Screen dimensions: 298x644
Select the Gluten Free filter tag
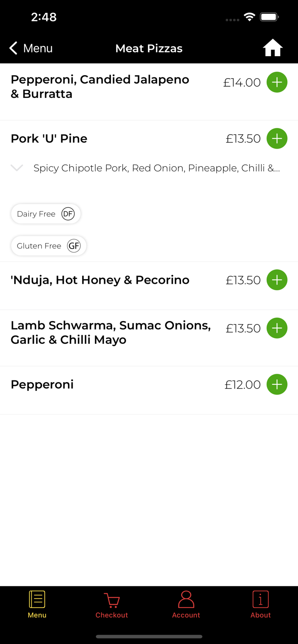tap(49, 246)
